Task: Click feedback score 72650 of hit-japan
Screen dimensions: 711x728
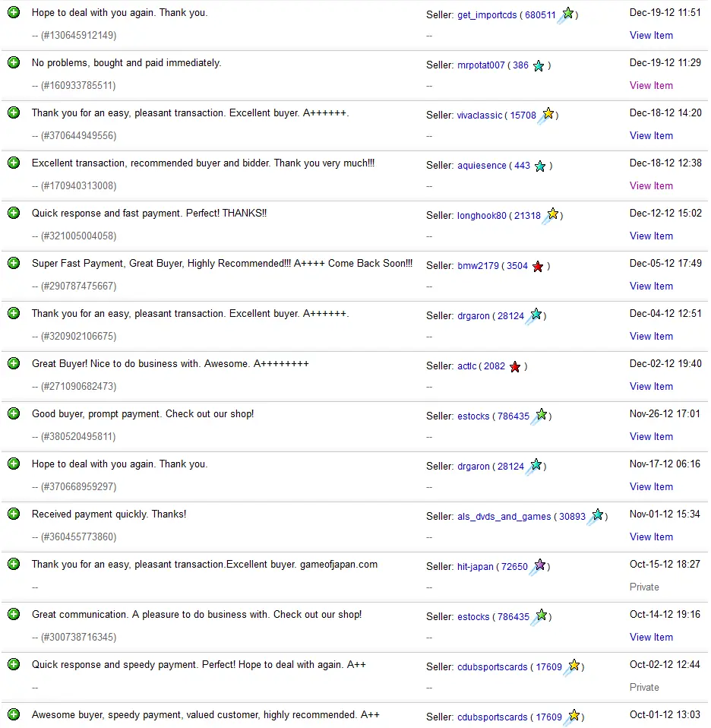Action: pyautogui.click(x=514, y=566)
